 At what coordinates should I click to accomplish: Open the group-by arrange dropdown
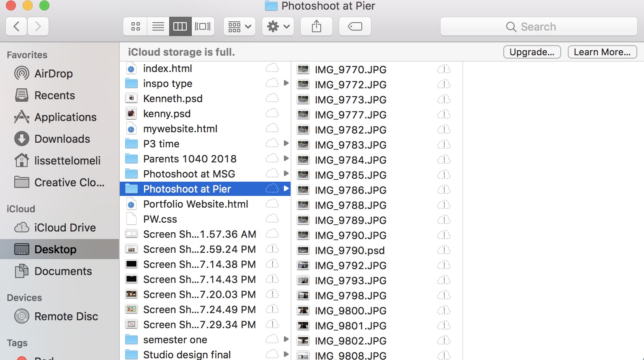(240, 27)
